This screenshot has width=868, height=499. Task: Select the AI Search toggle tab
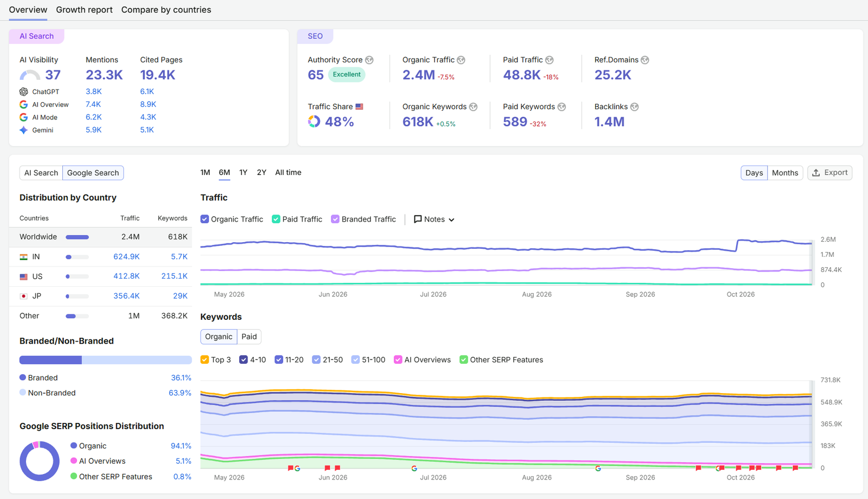41,173
